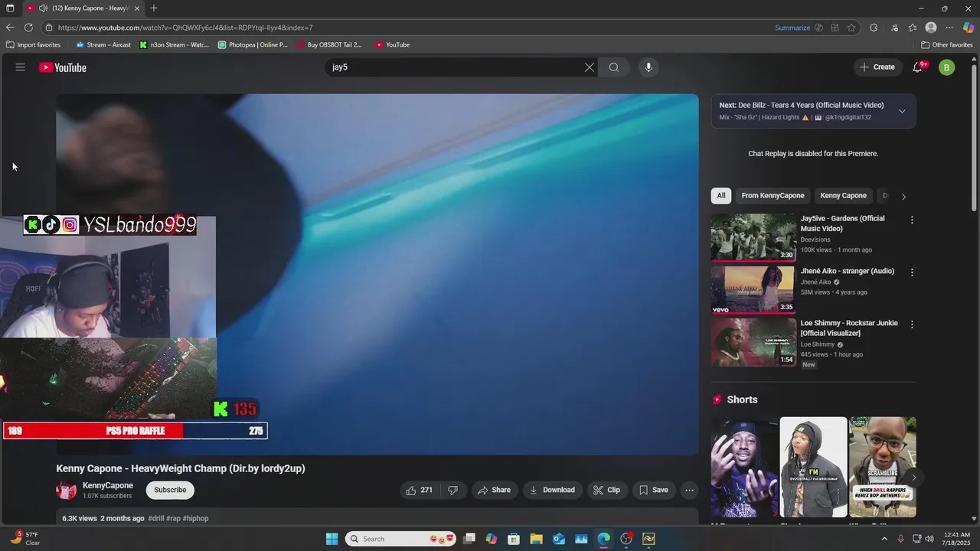Go back with the browser back arrow

point(10,28)
